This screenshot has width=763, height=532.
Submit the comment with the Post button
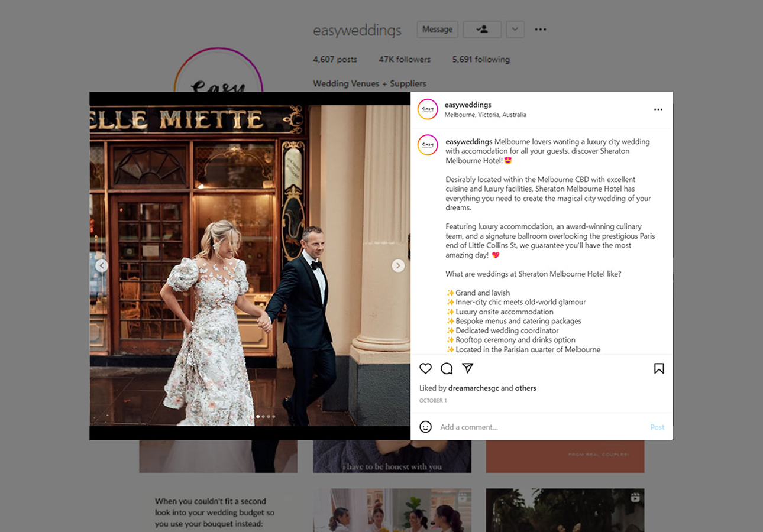tap(657, 427)
